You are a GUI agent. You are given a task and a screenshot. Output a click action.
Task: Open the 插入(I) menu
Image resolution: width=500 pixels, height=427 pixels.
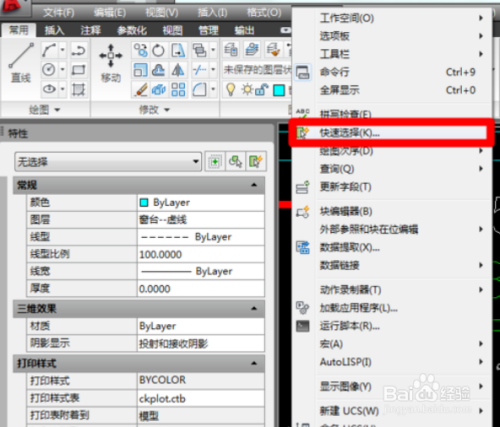pyautogui.click(x=213, y=13)
